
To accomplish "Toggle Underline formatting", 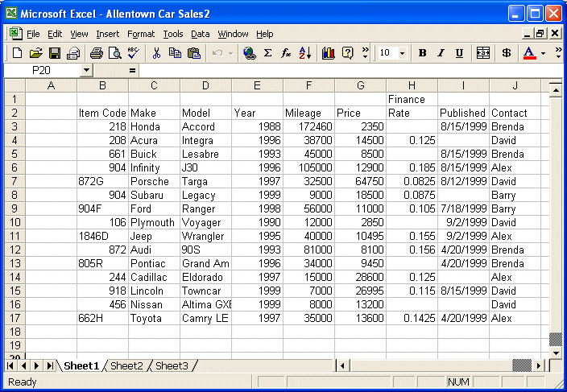I will point(459,53).
